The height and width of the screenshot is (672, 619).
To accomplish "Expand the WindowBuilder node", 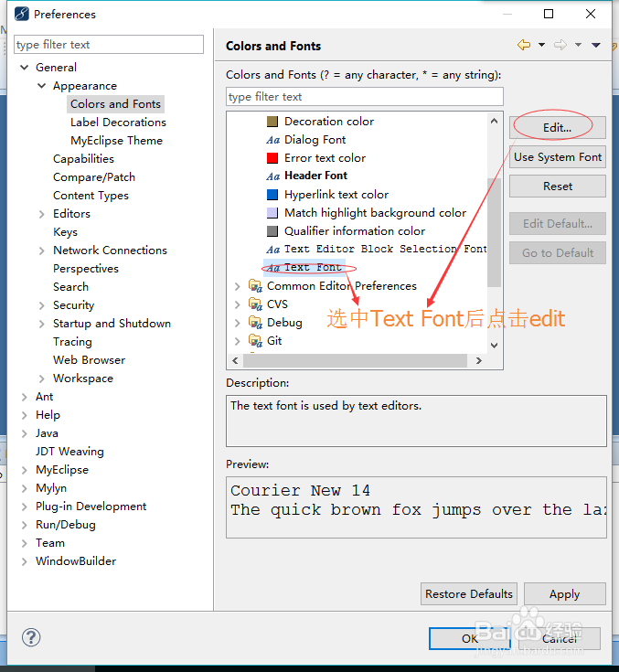I will [x=25, y=562].
